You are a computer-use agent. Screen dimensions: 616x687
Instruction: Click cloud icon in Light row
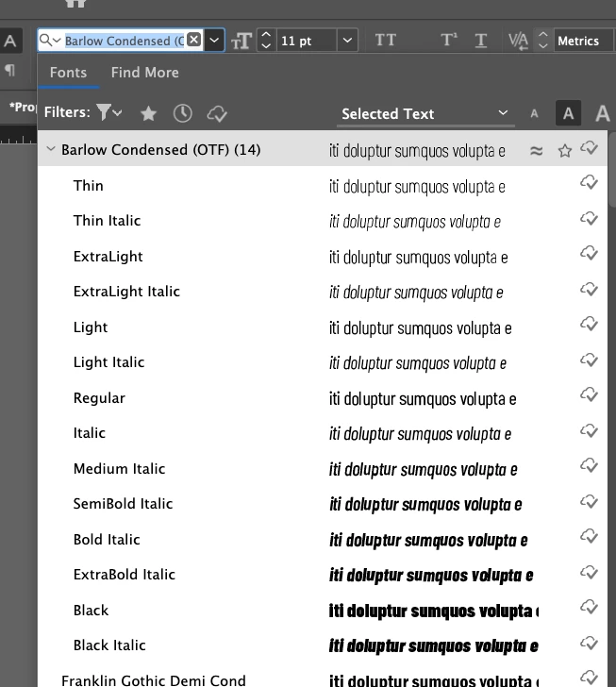tap(590, 324)
